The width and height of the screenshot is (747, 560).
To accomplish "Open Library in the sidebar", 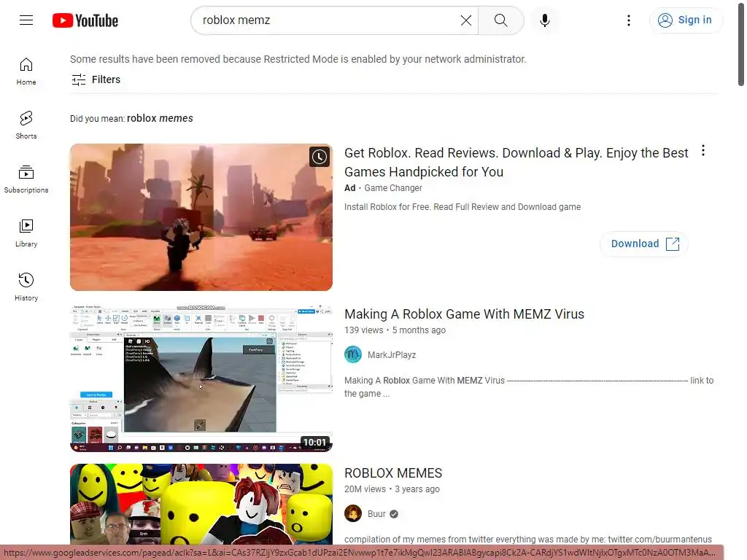I will [x=26, y=233].
